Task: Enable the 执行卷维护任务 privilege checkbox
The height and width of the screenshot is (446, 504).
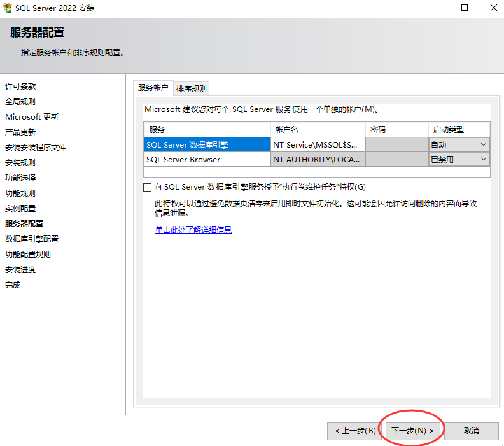Action: coord(147,187)
